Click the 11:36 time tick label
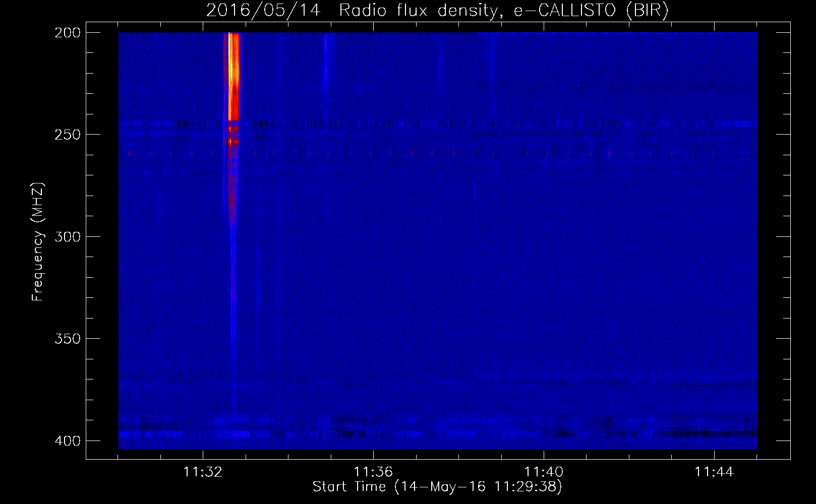The height and width of the screenshot is (504, 816). 373,472
